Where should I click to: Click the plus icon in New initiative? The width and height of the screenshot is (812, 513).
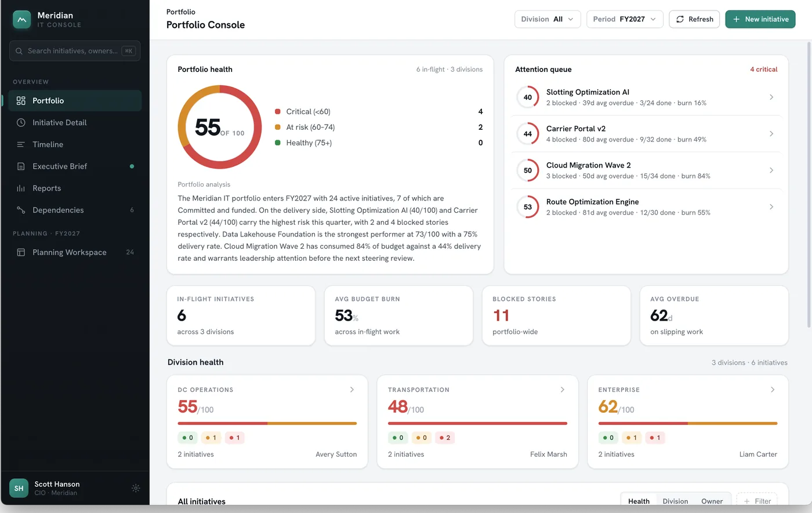[737, 19]
